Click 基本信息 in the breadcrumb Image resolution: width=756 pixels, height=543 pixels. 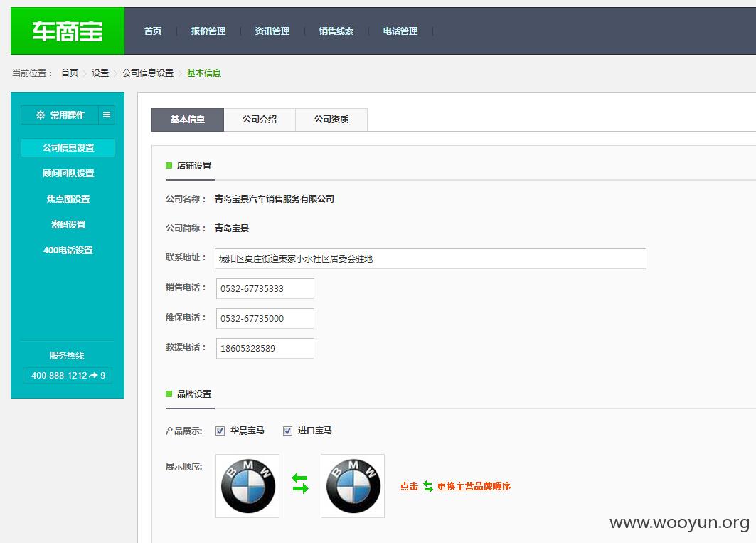[x=204, y=73]
